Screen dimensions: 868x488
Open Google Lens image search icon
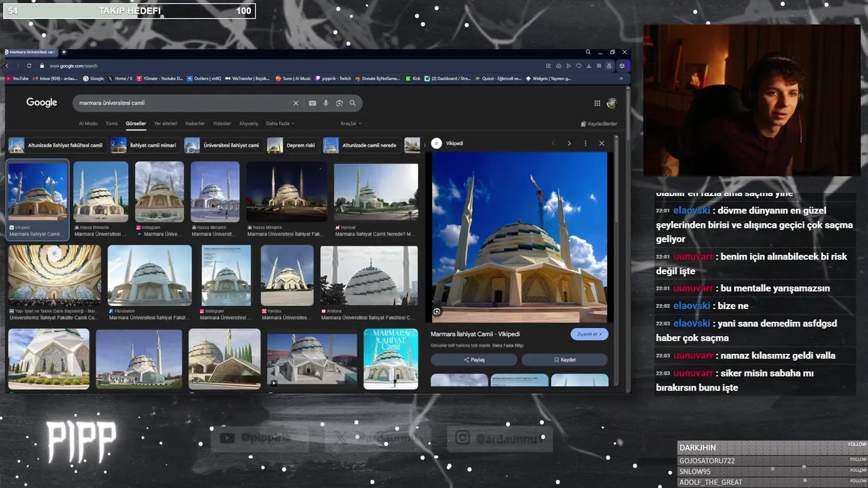[x=339, y=103]
